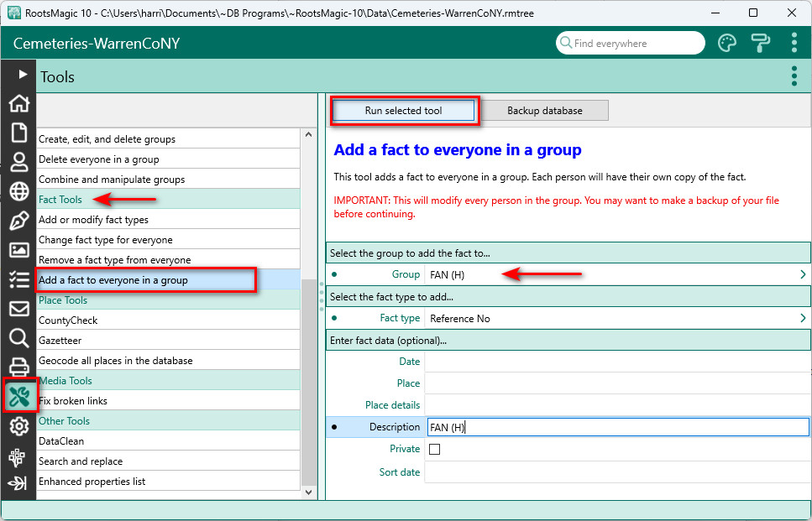Open the Tasks checklist icon in sidebar
The image size is (812, 521).
point(19,279)
